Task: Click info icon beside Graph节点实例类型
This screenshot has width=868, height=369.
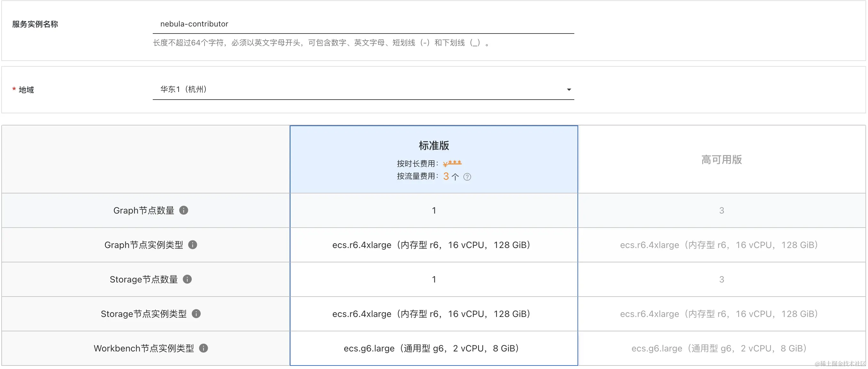Action: 192,245
